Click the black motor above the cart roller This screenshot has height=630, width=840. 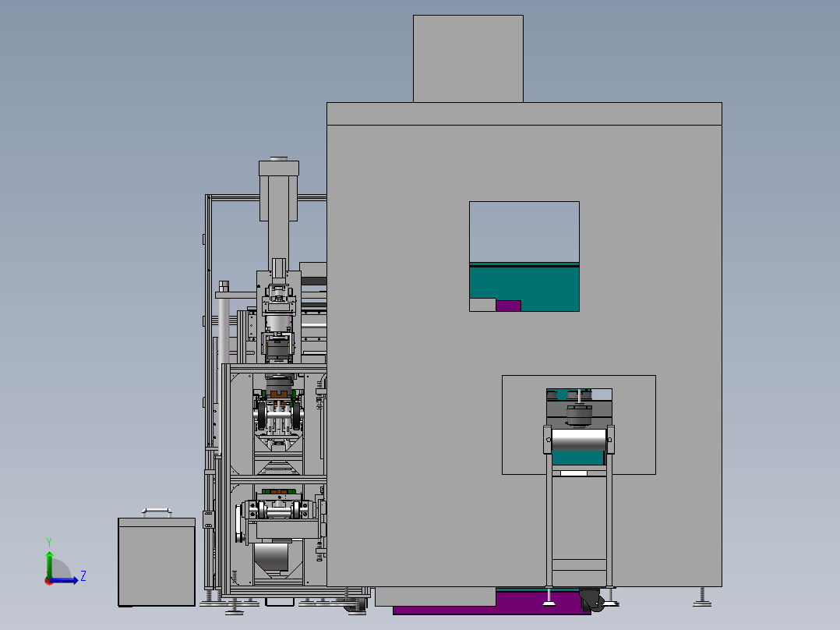click(x=579, y=415)
